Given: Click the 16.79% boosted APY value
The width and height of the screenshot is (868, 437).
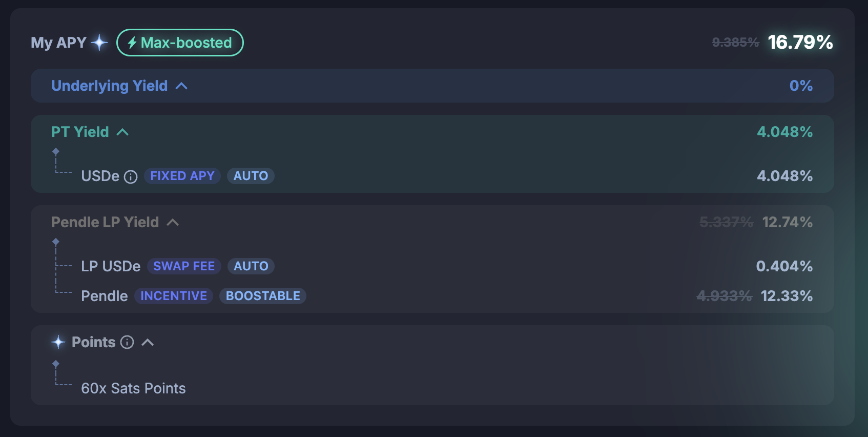Looking at the screenshot, I should pos(800,42).
